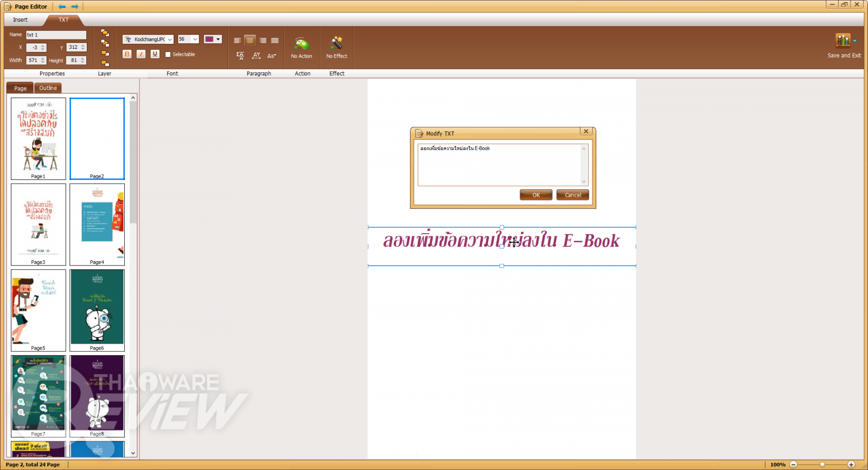The width and height of the screenshot is (868, 470).
Task: Select the Page7 thumbnail
Action: click(39, 396)
